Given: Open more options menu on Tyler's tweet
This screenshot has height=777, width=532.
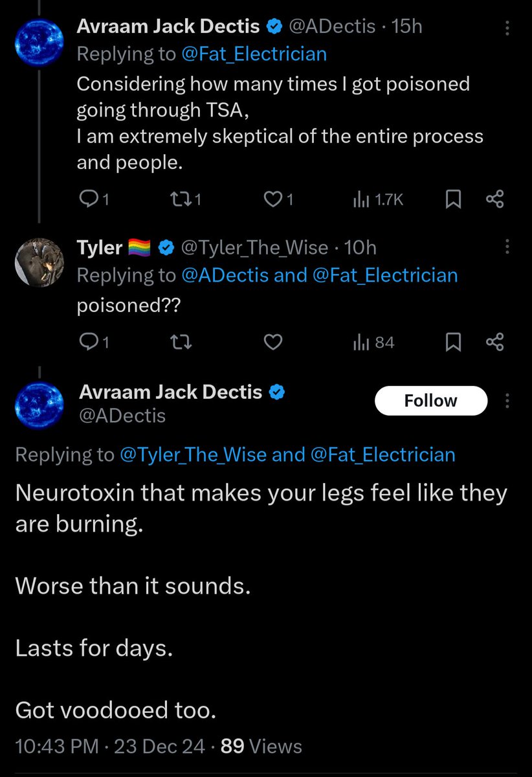Looking at the screenshot, I should [x=507, y=247].
